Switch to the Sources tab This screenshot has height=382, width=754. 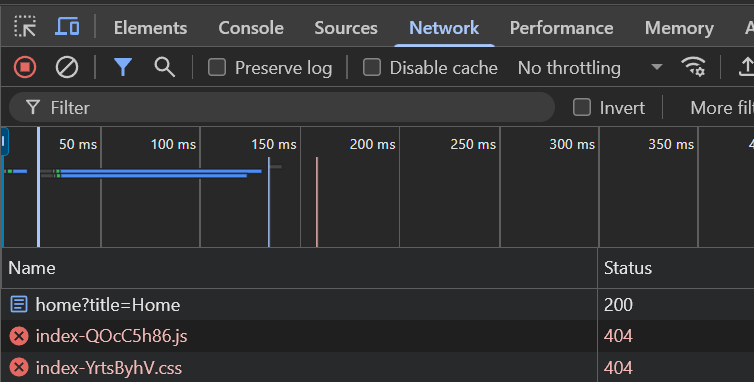346,28
